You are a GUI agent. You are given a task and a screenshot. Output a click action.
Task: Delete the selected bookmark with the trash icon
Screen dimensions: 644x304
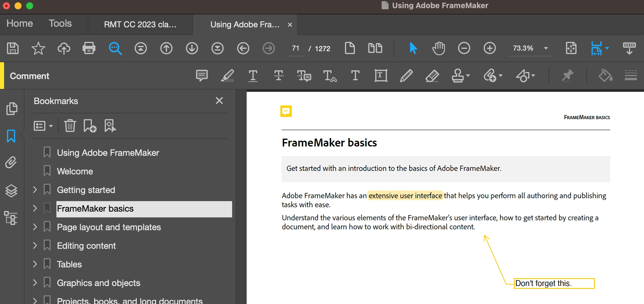click(x=70, y=126)
